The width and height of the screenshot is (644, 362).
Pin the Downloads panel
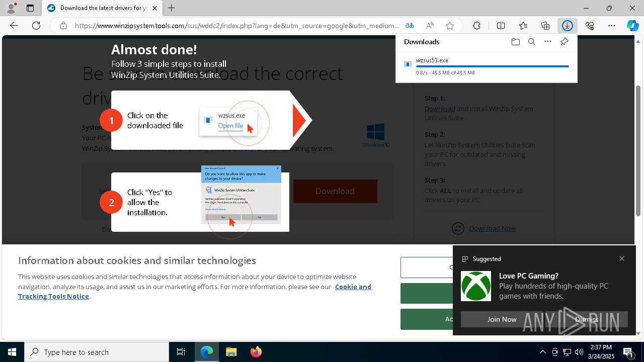(564, 42)
